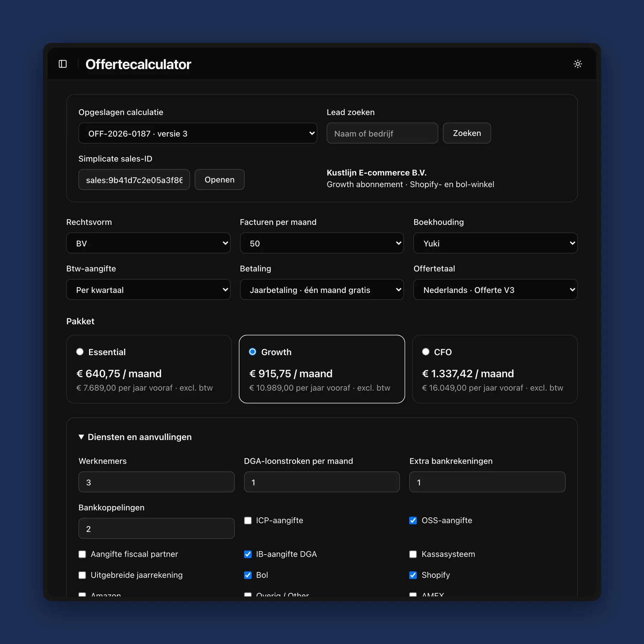
Task: Click the € 915,75 / maand price
Action: click(291, 374)
